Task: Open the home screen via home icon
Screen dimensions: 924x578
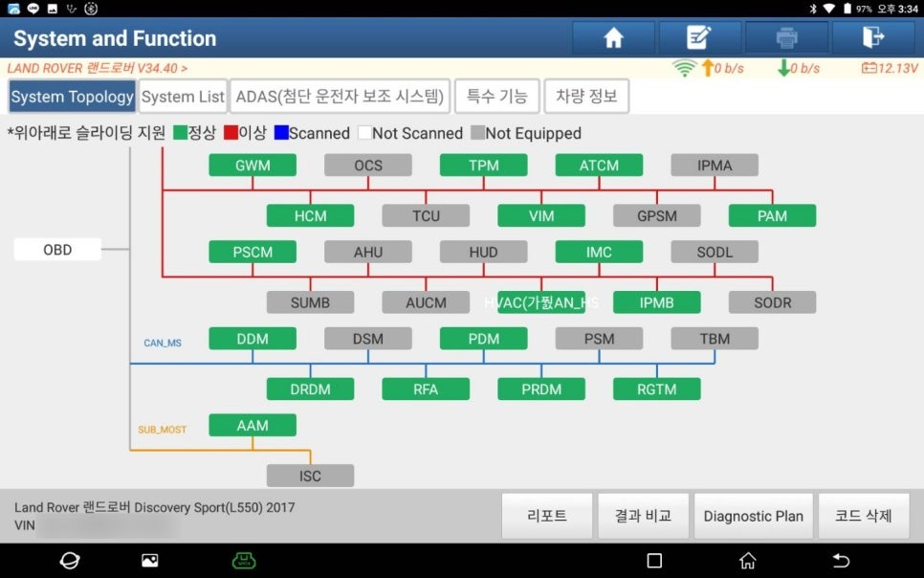Action: point(613,37)
